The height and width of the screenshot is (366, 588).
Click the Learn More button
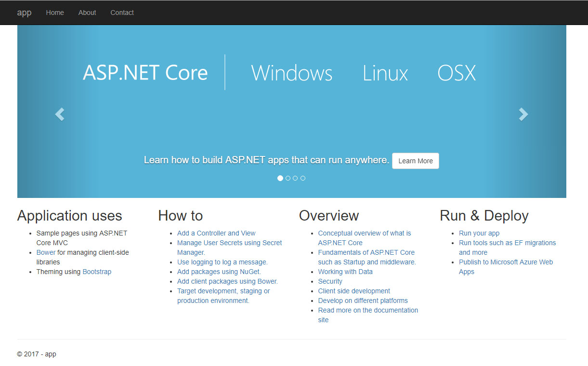pyautogui.click(x=416, y=161)
